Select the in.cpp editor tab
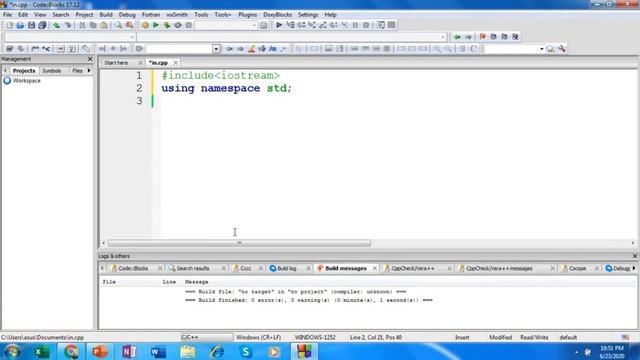This screenshot has width=640, height=360. click(158, 63)
